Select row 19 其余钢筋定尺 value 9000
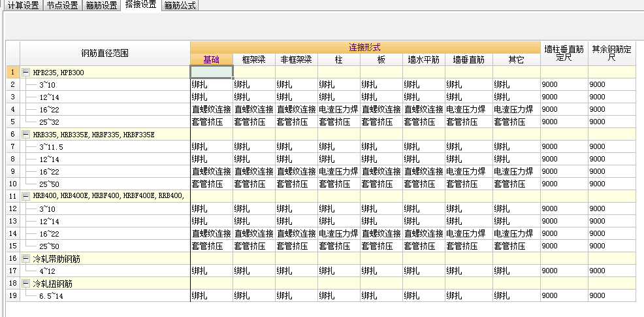The height and width of the screenshot is (317, 644). click(611, 295)
